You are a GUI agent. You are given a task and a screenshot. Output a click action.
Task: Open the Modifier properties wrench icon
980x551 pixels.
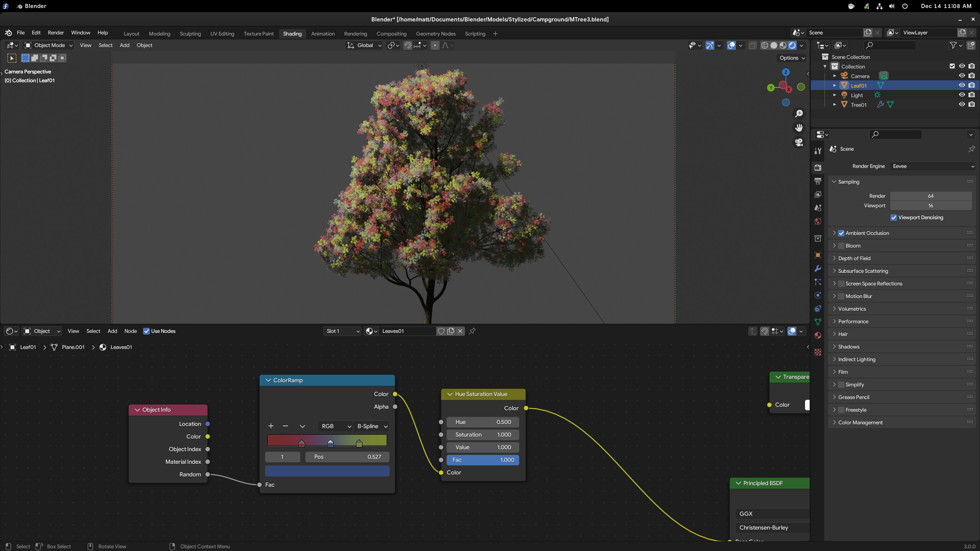pos(818,269)
